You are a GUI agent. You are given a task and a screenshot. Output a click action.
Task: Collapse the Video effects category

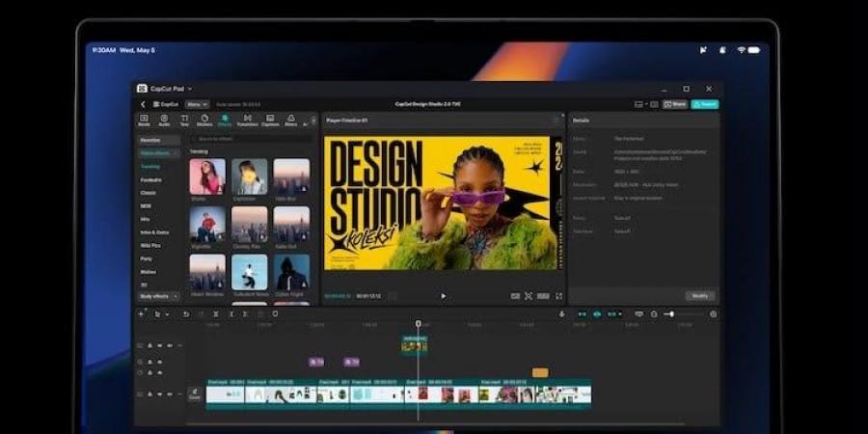[159, 152]
